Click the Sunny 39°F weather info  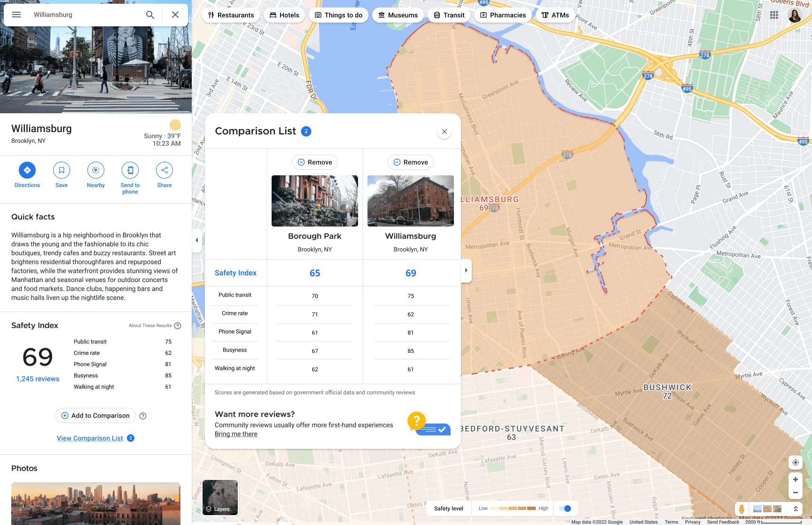(162, 136)
